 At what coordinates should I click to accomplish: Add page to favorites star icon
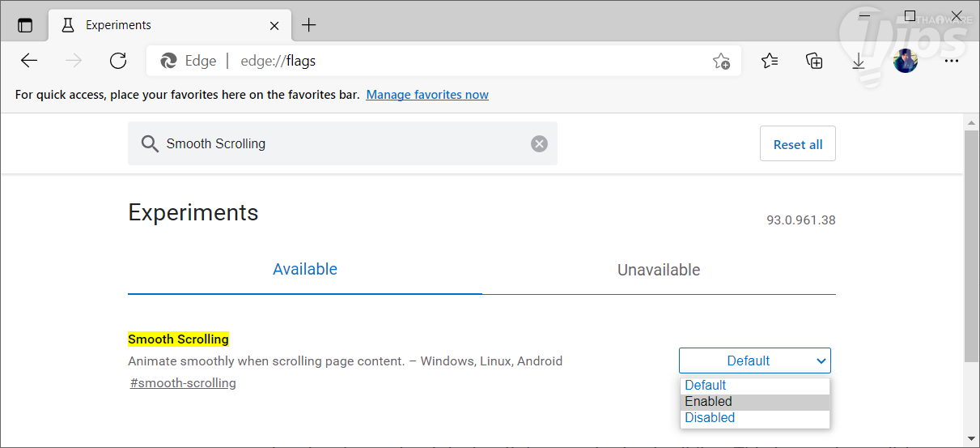tap(721, 61)
